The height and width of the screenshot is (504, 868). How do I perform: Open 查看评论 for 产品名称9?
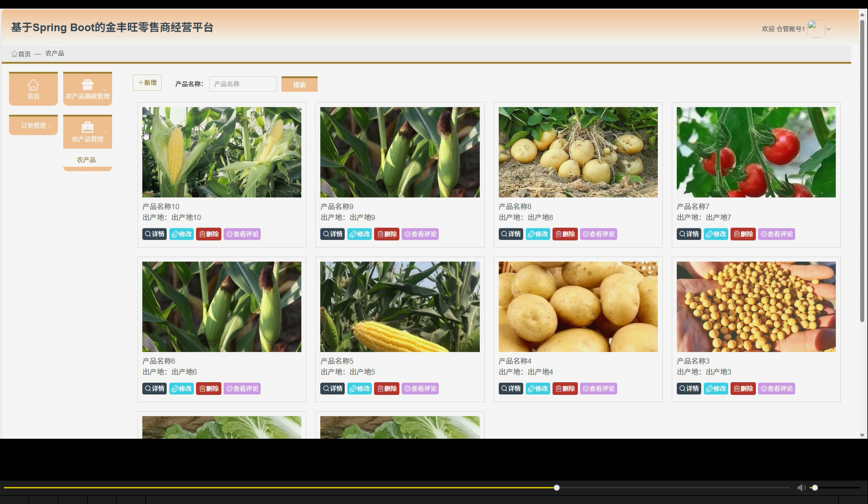(420, 234)
